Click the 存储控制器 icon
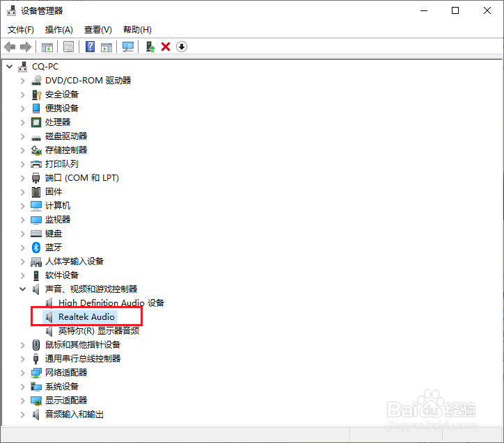This screenshot has height=443, width=504. click(x=36, y=150)
